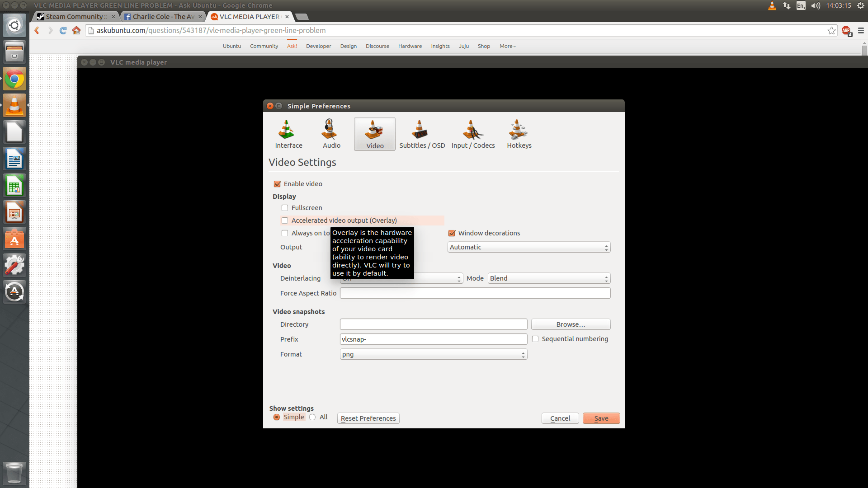
Task: Click the Chrome address bar URL
Action: point(211,30)
